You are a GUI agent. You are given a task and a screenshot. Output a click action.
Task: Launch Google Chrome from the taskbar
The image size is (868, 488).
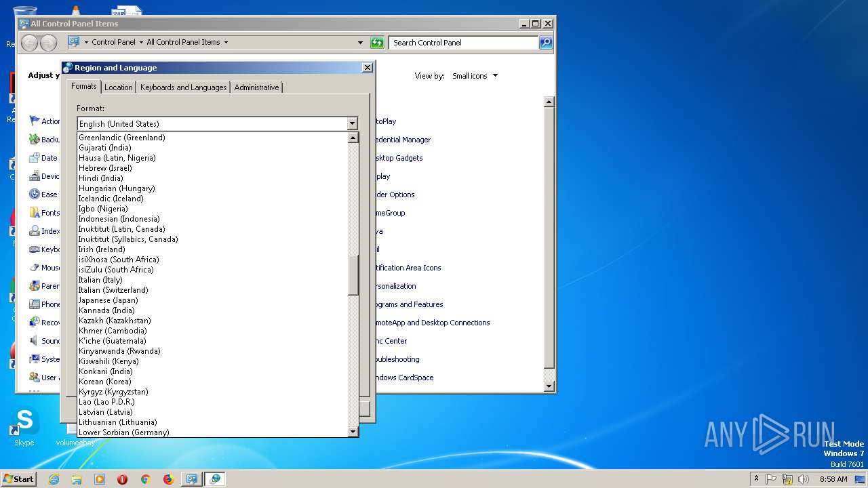(145, 479)
